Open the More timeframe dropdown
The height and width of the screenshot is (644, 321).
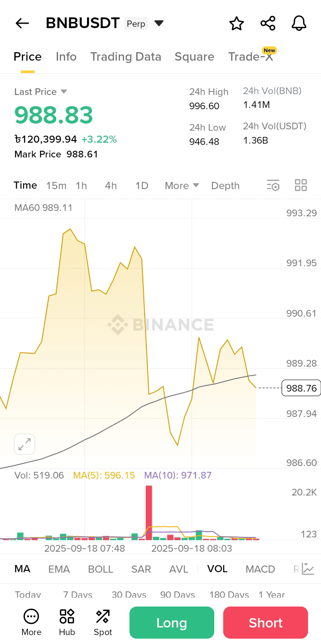click(182, 186)
